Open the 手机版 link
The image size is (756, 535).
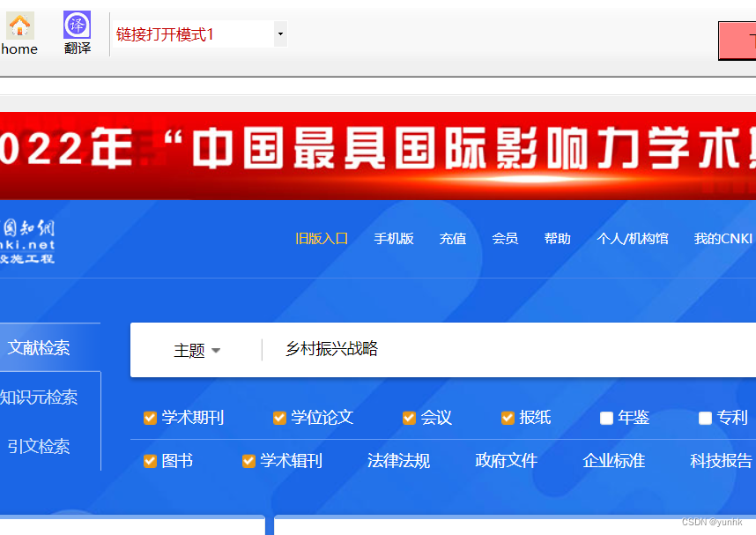click(x=394, y=239)
